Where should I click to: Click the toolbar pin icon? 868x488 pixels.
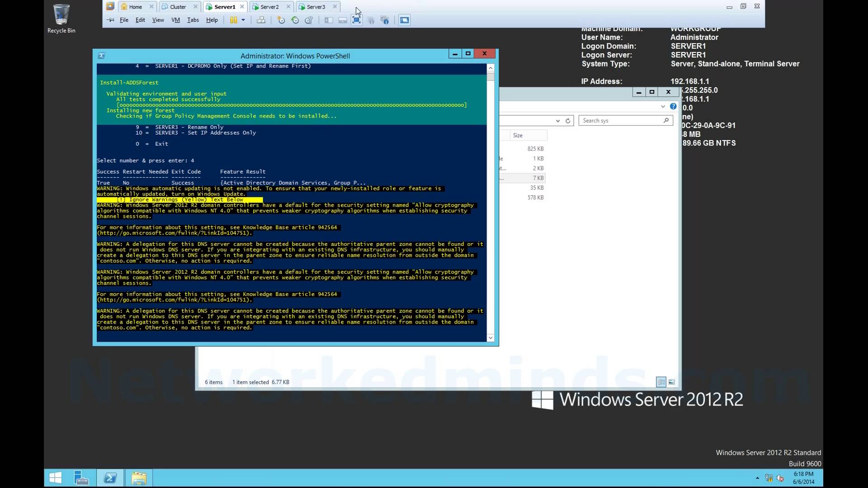coord(110,20)
